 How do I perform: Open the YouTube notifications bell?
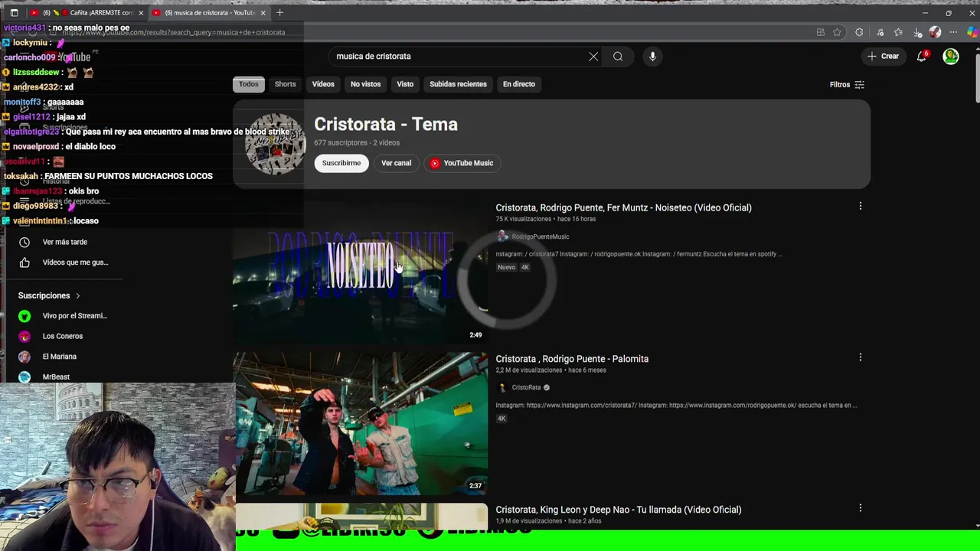point(922,56)
